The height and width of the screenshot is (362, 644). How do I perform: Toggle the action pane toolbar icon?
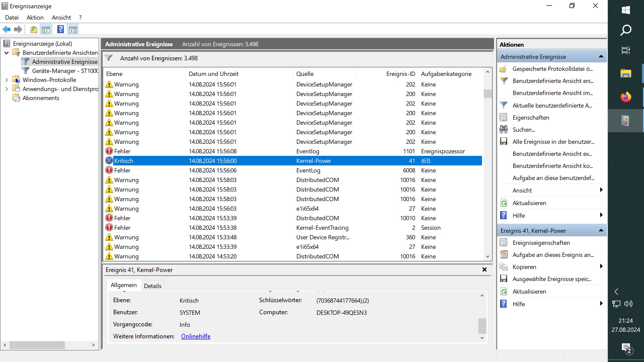coord(73,30)
